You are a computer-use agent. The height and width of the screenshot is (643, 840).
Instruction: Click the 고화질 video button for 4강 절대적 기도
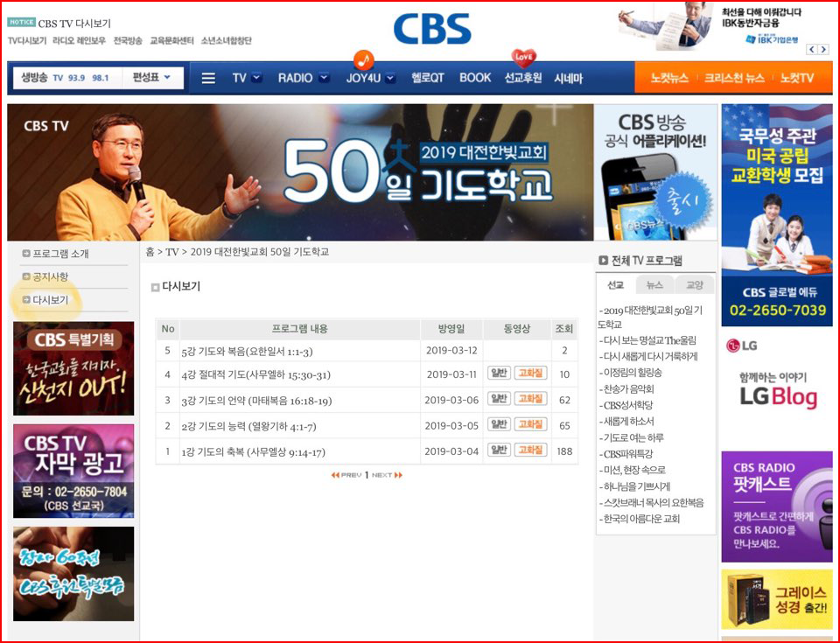pos(530,373)
